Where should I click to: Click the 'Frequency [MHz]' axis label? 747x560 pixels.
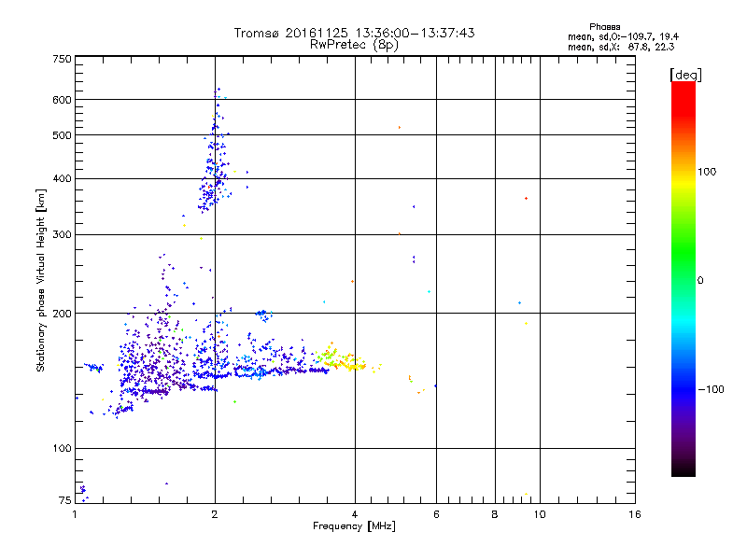click(354, 526)
